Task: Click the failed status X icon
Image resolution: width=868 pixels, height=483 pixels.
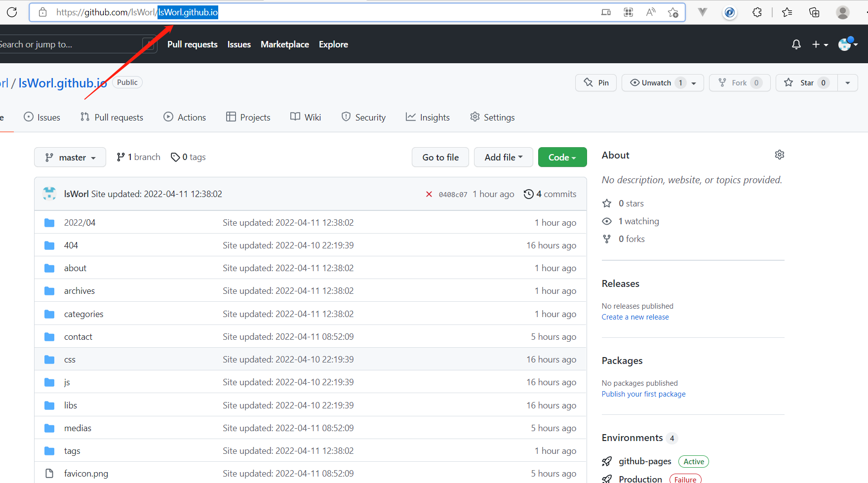Action: coord(429,194)
